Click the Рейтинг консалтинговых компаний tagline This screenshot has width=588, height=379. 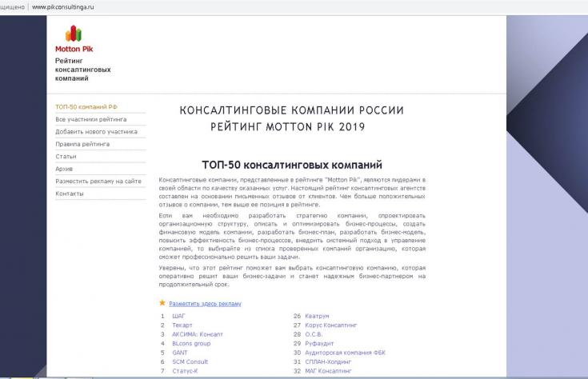pos(83,70)
